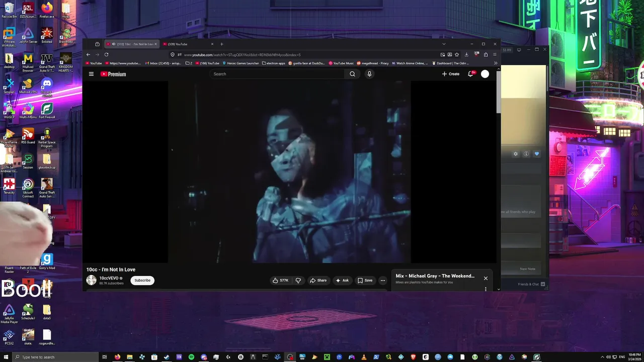Click the video player area

click(289, 172)
